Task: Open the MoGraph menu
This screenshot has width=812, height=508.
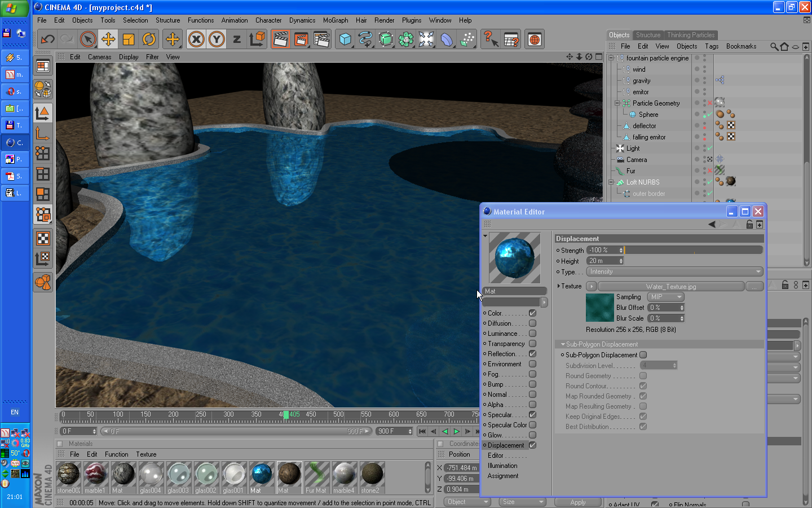Action: pos(336,20)
